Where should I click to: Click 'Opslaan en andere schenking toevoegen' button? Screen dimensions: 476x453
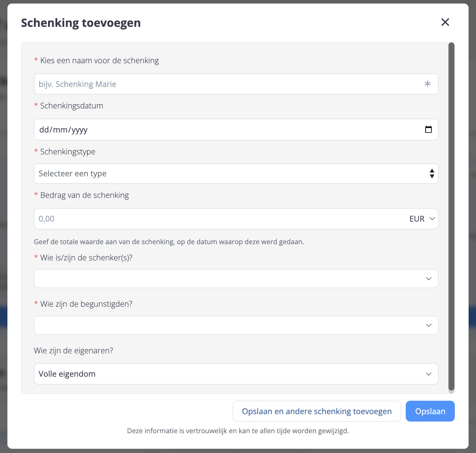(x=317, y=411)
